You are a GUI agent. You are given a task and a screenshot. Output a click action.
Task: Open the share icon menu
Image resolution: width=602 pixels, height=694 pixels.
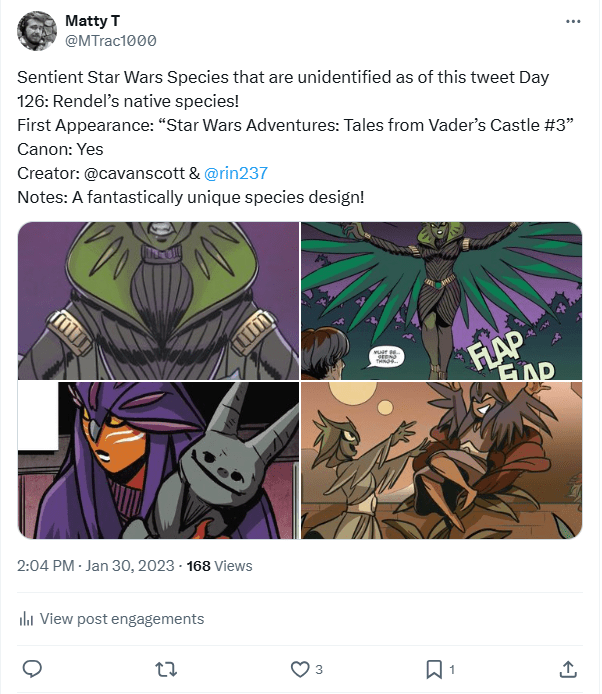click(567, 668)
